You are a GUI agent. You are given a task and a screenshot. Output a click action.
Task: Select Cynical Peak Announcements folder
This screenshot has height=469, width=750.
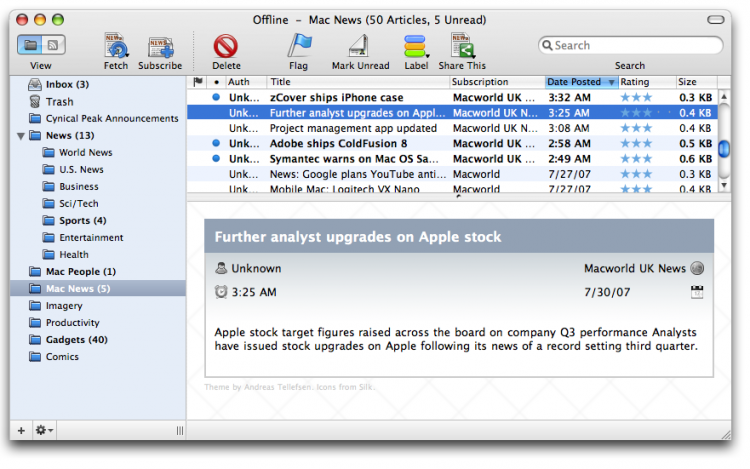coord(98,119)
